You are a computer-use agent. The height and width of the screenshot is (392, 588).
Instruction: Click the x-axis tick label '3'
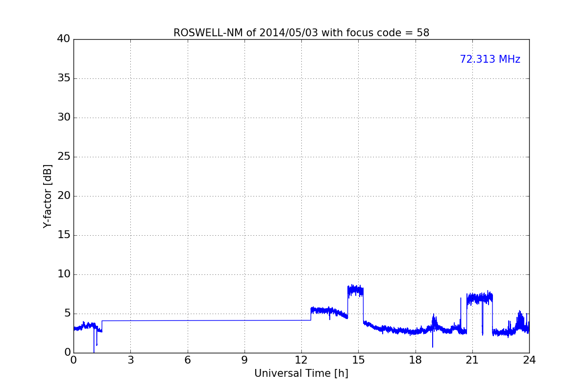(x=130, y=360)
